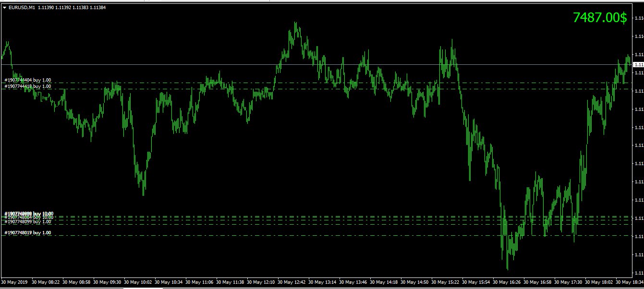Click the 30 May 16:26 time label
This screenshot has width=644, height=289.
pyautogui.click(x=507, y=282)
